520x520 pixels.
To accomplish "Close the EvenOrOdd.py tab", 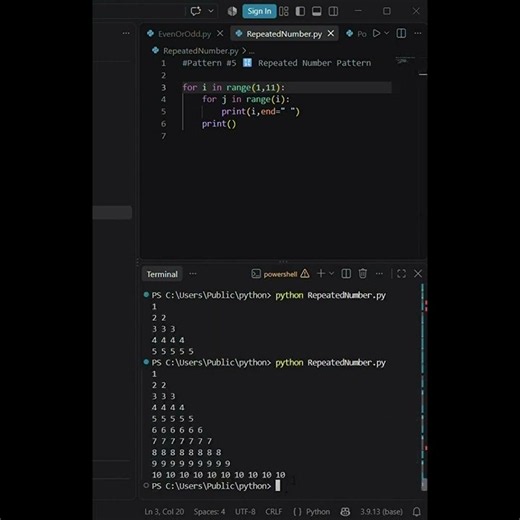I will pos(220,33).
